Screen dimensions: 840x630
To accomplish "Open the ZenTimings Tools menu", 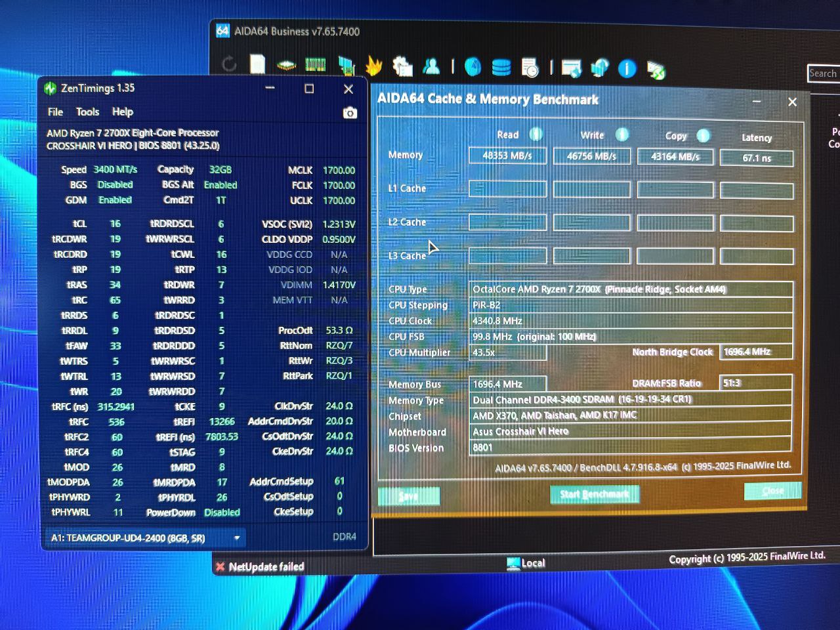I will click(87, 112).
